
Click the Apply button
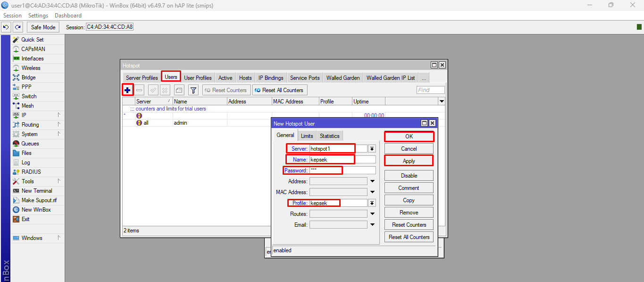click(409, 161)
